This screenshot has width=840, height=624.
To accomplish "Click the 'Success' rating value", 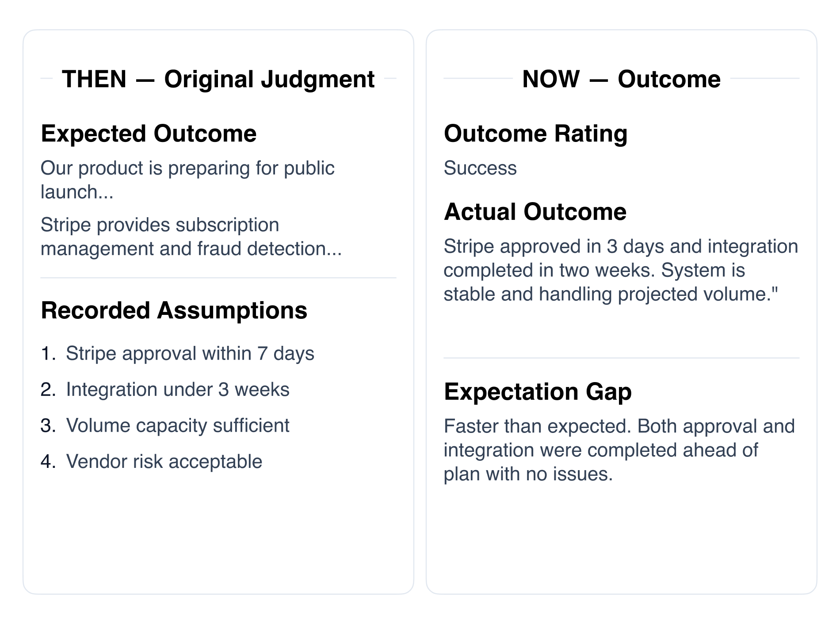I will pos(480,168).
